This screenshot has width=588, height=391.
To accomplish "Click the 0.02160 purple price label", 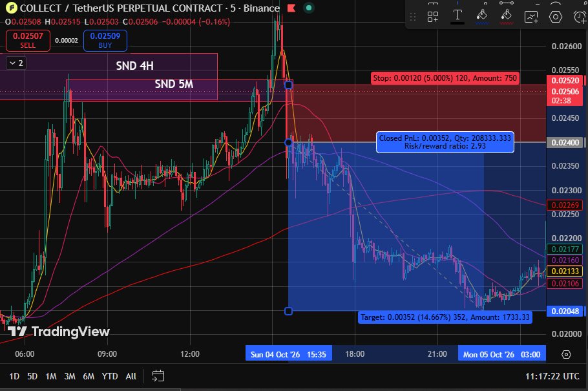I will (x=565, y=260).
